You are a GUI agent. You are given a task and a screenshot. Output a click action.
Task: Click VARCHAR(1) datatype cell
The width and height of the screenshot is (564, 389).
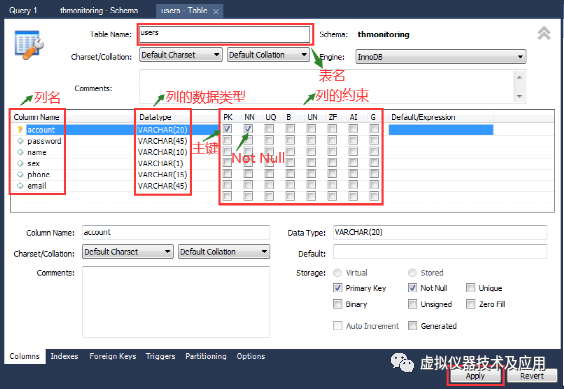[x=160, y=163]
